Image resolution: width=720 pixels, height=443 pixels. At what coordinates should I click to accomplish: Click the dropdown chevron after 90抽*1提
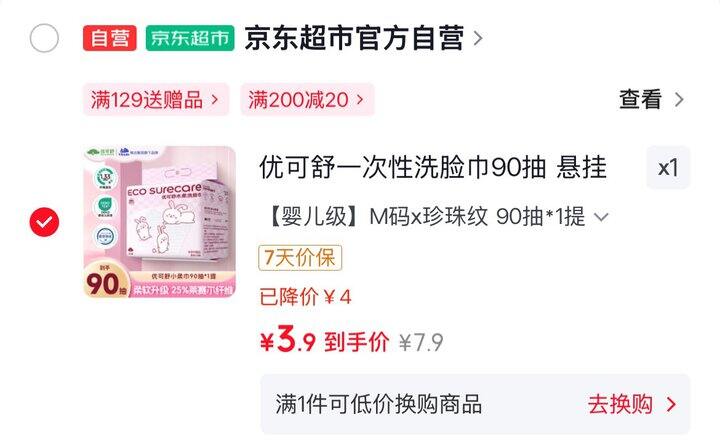tap(601, 217)
